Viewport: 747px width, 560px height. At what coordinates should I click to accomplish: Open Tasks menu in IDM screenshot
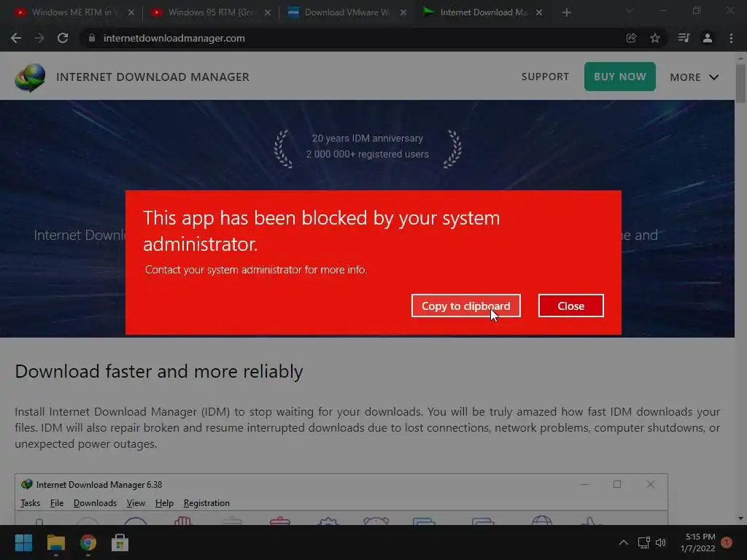coord(30,503)
